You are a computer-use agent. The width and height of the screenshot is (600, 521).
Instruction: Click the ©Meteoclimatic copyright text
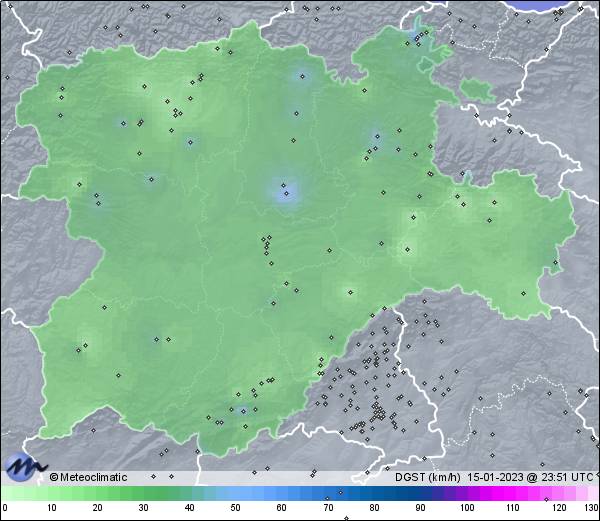tap(88, 477)
